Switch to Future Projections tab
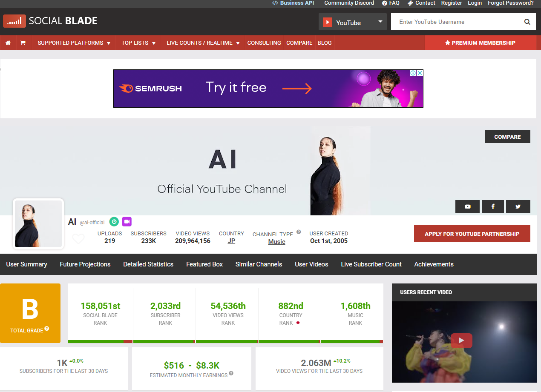The width and height of the screenshot is (541, 392). point(85,264)
